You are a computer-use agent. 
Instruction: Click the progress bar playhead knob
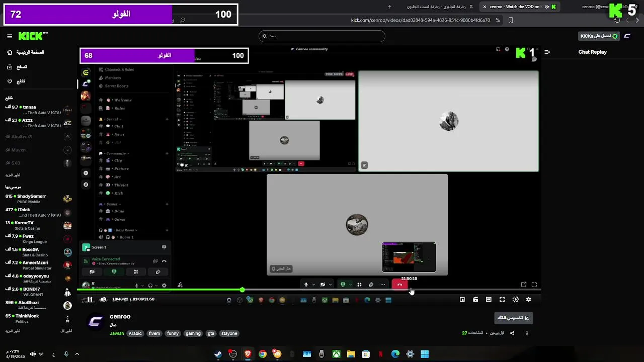tap(243, 290)
